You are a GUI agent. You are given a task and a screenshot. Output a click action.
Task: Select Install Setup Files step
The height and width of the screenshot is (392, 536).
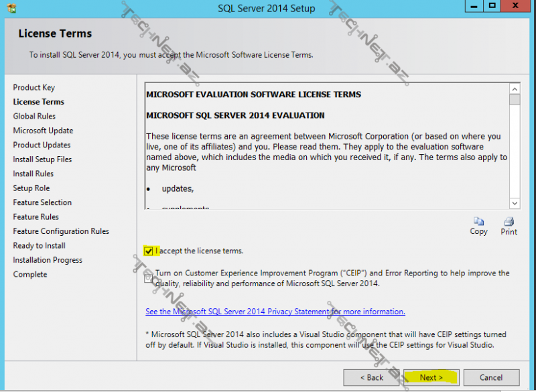tap(42, 159)
